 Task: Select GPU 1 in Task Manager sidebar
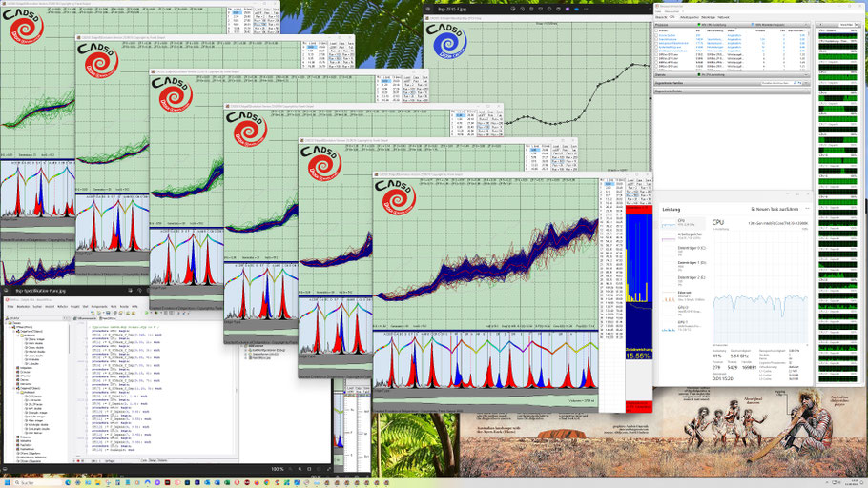tap(684, 326)
